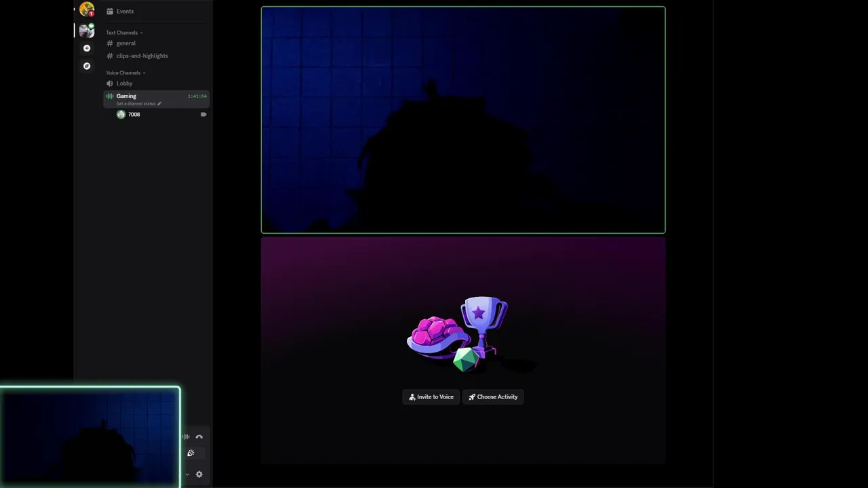Open the Discover servers compass icon
Viewport: 868px width, 488px height.
tap(86, 66)
